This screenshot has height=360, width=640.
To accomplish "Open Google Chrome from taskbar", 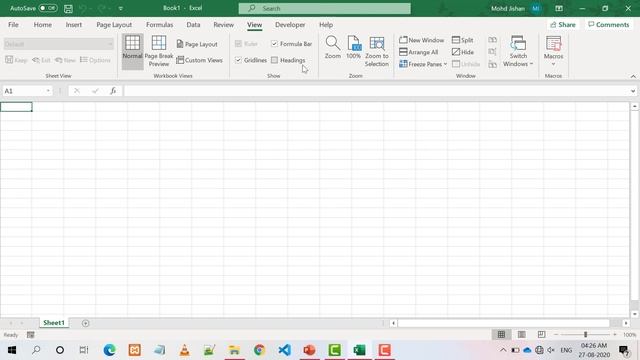I will tap(259, 350).
